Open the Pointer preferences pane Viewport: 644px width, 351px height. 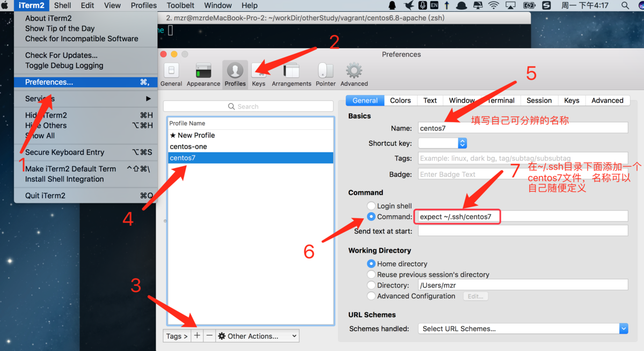(325, 74)
